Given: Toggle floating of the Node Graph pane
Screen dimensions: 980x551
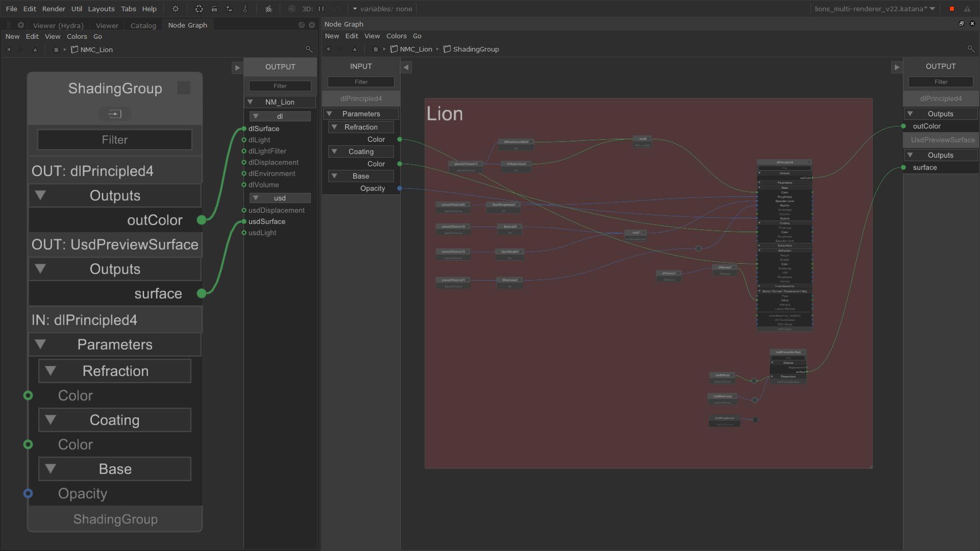Looking at the screenshot, I should (961, 23).
